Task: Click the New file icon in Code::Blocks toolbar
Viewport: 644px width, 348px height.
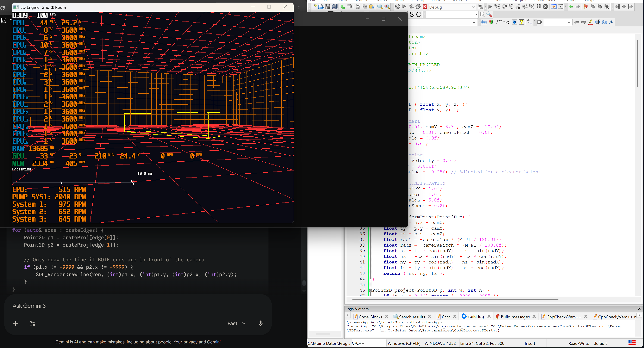Action: [314, 7]
